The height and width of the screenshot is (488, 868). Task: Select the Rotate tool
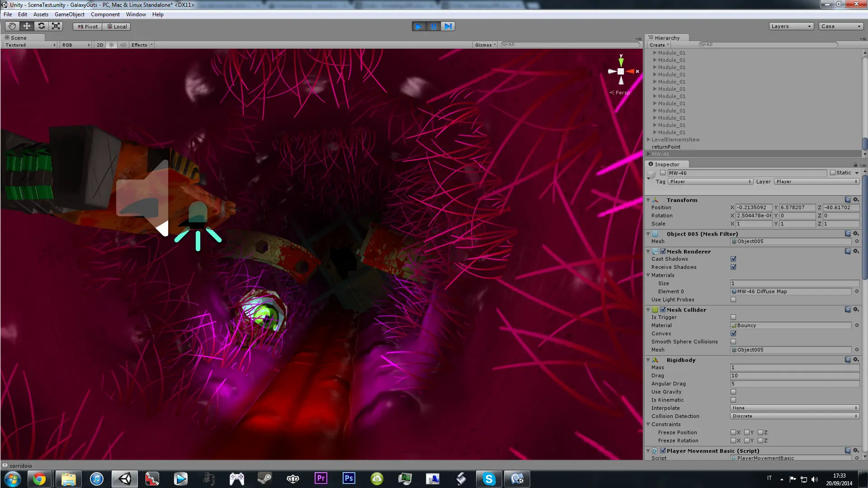41,26
